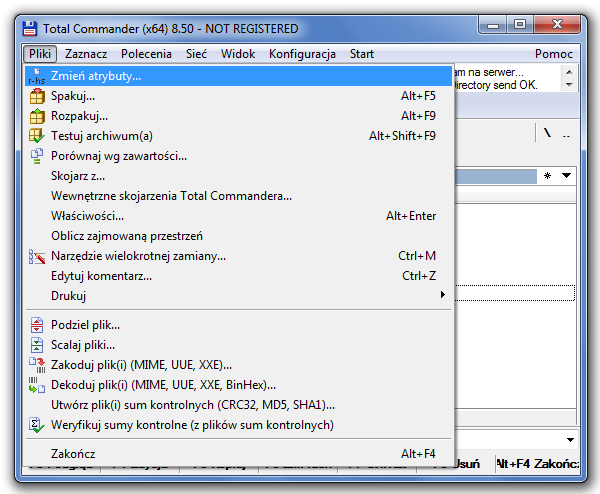This screenshot has height=494, width=600.
Task: Click the Total Commander floppy title icon
Action: pyautogui.click(x=29, y=29)
